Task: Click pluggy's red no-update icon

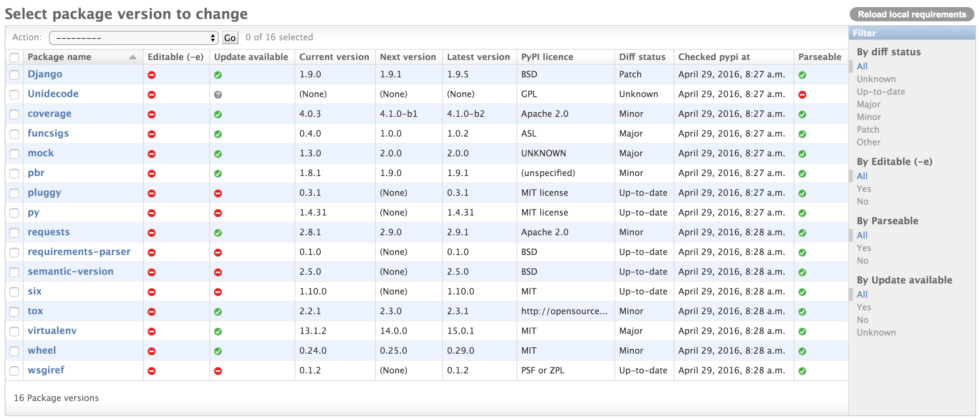Action: point(218,193)
